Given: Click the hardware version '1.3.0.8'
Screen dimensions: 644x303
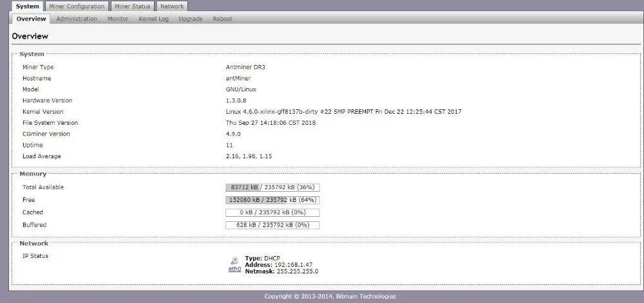Looking at the screenshot, I should pyautogui.click(x=236, y=100).
